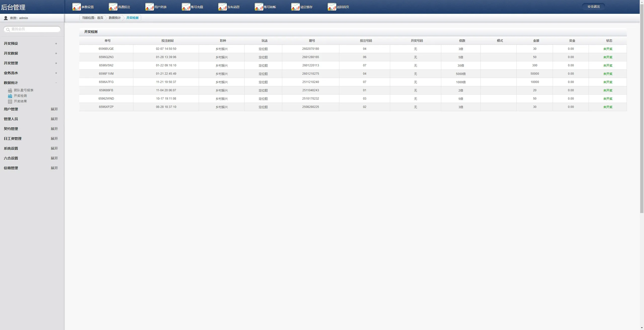Click the admin user avatar icon

pyautogui.click(x=6, y=18)
